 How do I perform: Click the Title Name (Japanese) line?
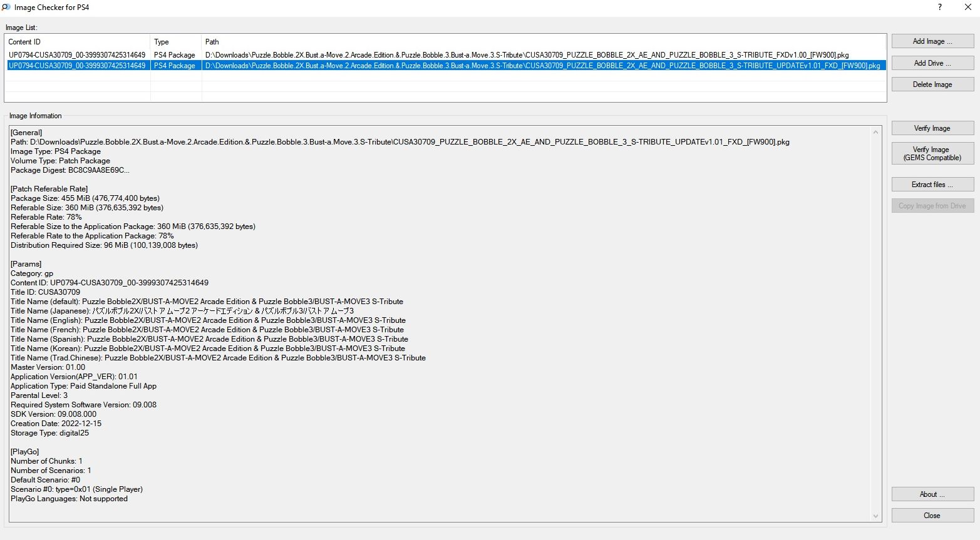point(182,311)
